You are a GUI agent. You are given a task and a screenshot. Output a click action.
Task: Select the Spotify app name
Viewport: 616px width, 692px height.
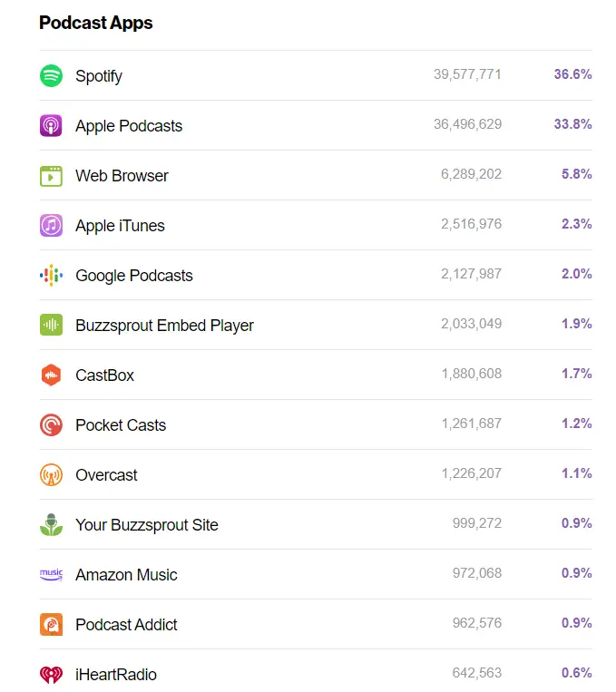tap(99, 76)
